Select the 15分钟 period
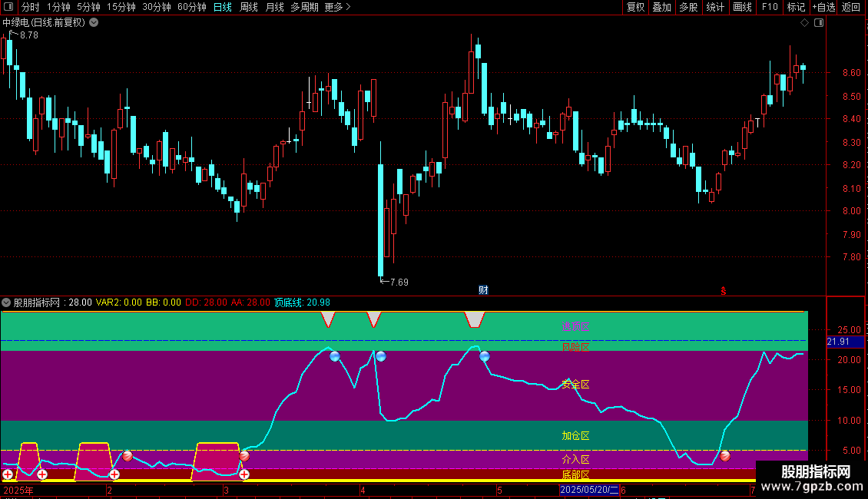Image resolution: width=868 pixels, height=499 pixels. coord(121,7)
